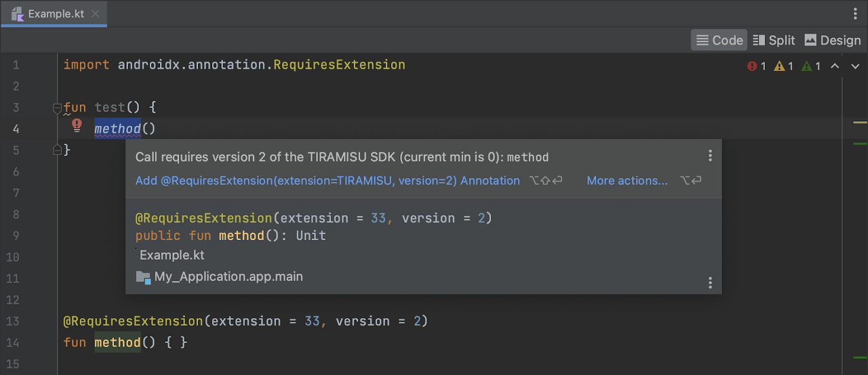868x375 pixels.
Task: Click the yellow warning count indicator
Action: coord(783,66)
